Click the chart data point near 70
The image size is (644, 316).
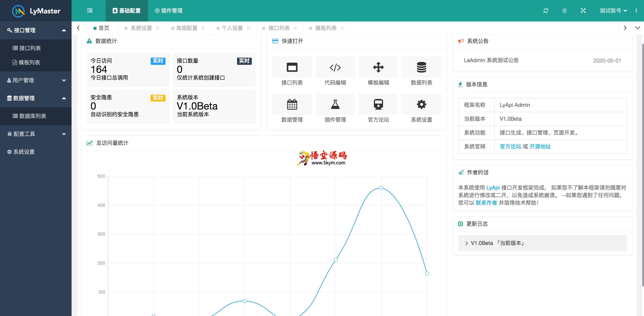(x=245, y=301)
